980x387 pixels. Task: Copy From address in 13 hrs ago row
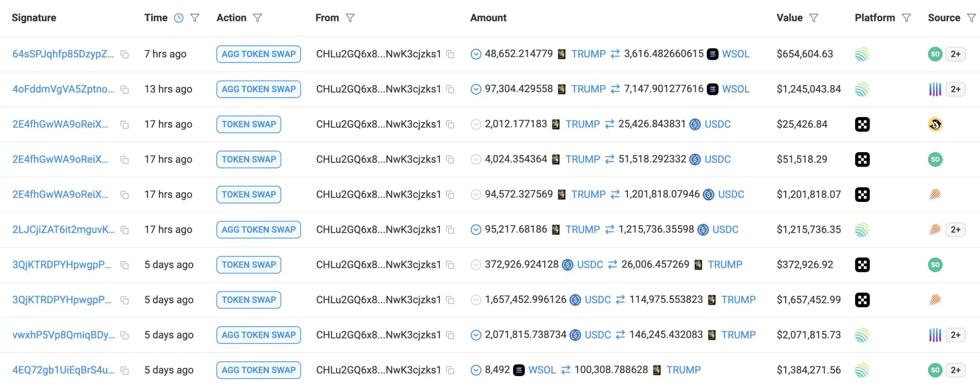click(451, 89)
